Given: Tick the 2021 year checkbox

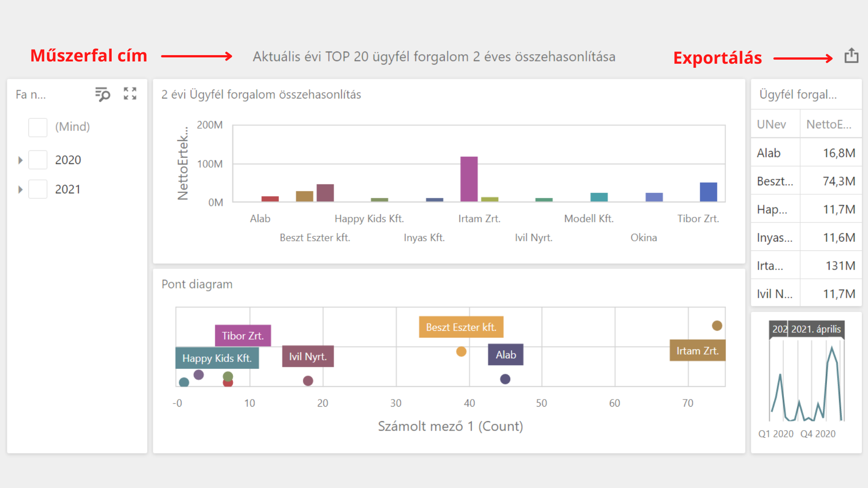Looking at the screenshot, I should [38, 189].
